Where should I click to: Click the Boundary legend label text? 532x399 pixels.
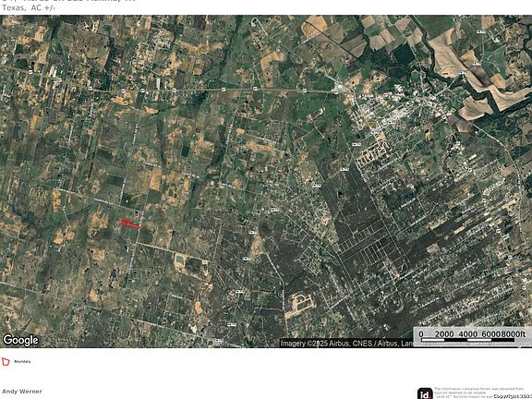[22, 362]
